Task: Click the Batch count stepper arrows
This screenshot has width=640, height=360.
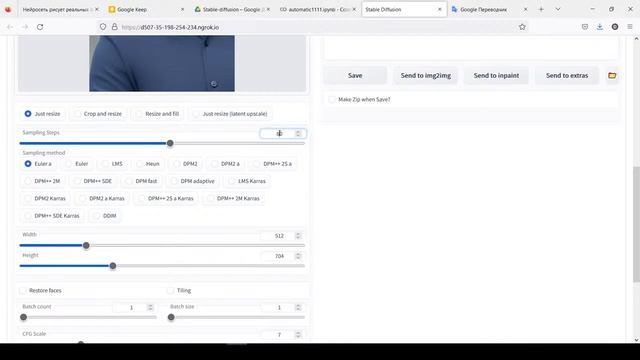Action: click(150, 307)
